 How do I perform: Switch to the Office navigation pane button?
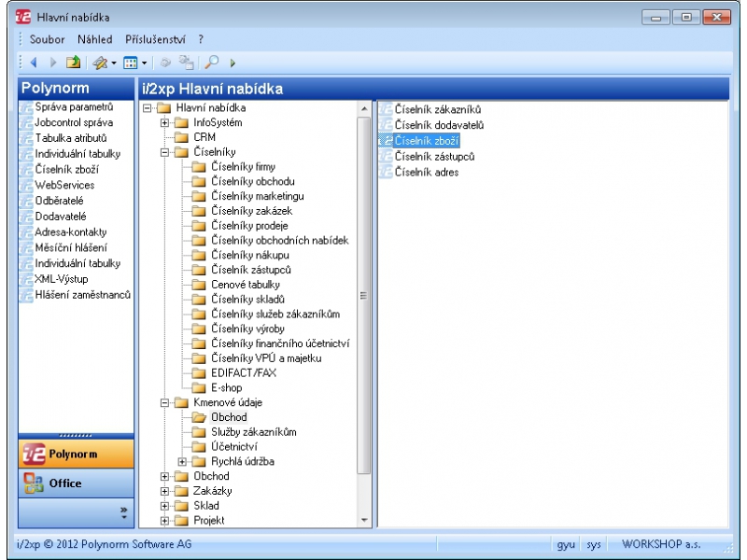pyautogui.click(x=77, y=483)
